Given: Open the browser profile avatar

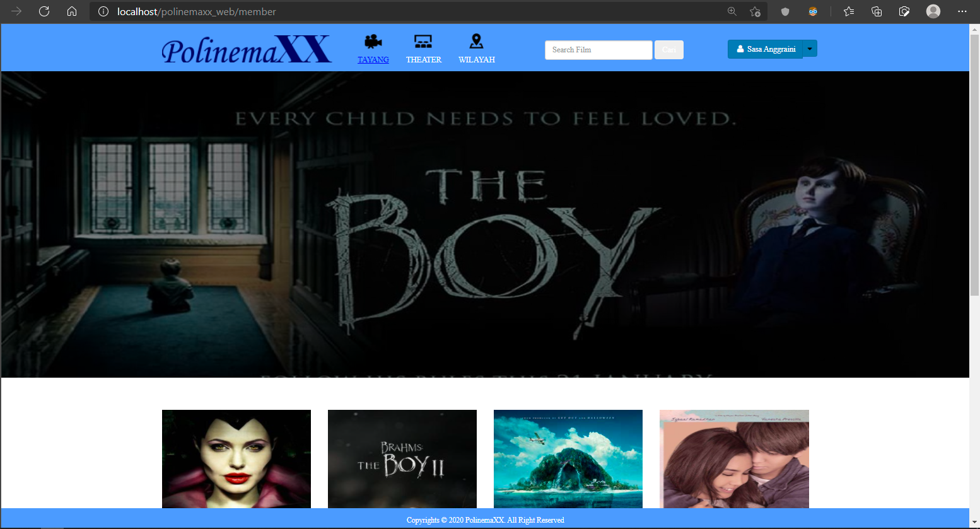Looking at the screenshot, I should 933,11.
